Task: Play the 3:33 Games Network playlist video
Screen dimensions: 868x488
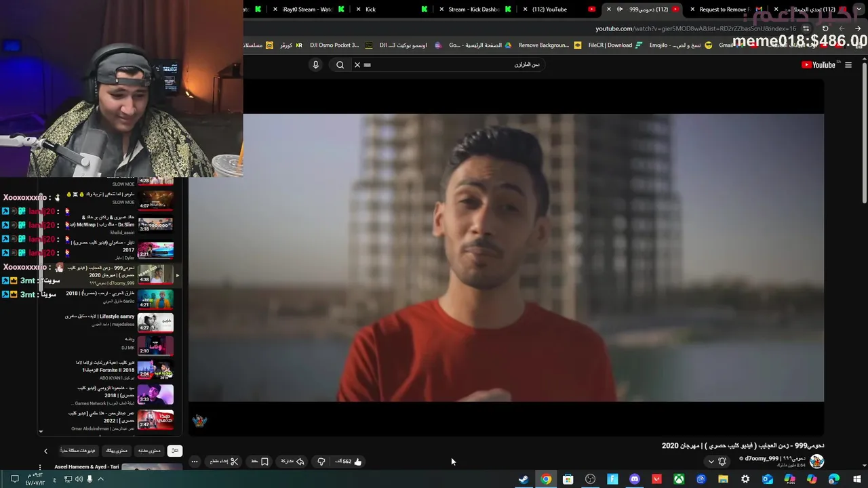Action: 155,394
